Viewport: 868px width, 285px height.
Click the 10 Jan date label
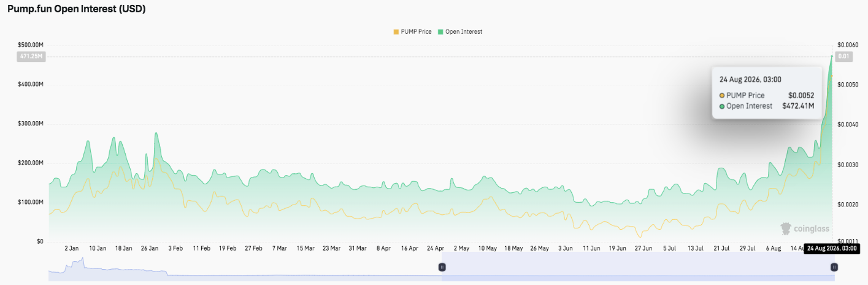pos(98,249)
